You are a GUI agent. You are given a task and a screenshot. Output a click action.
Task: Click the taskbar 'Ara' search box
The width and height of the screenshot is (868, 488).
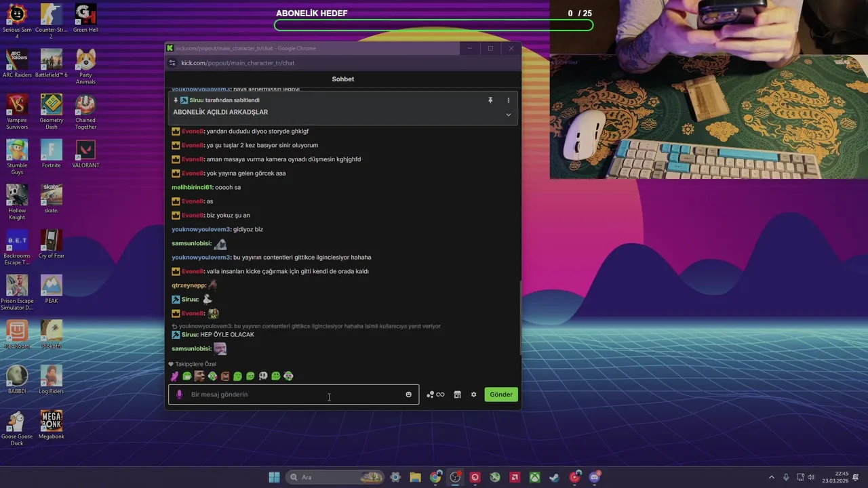click(336, 477)
